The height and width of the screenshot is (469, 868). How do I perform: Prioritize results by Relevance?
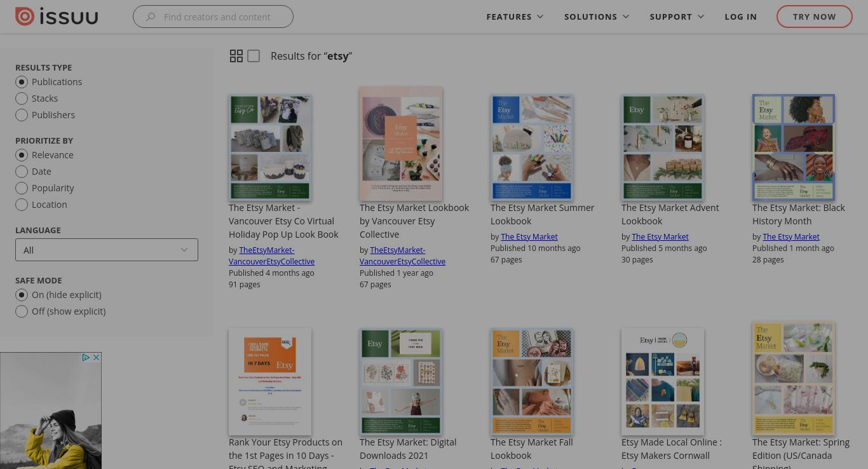[x=22, y=155]
